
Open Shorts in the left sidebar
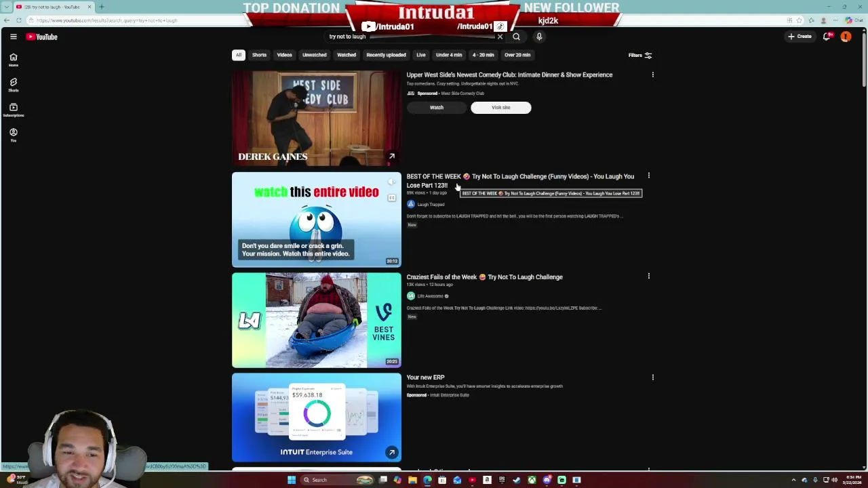click(x=13, y=85)
